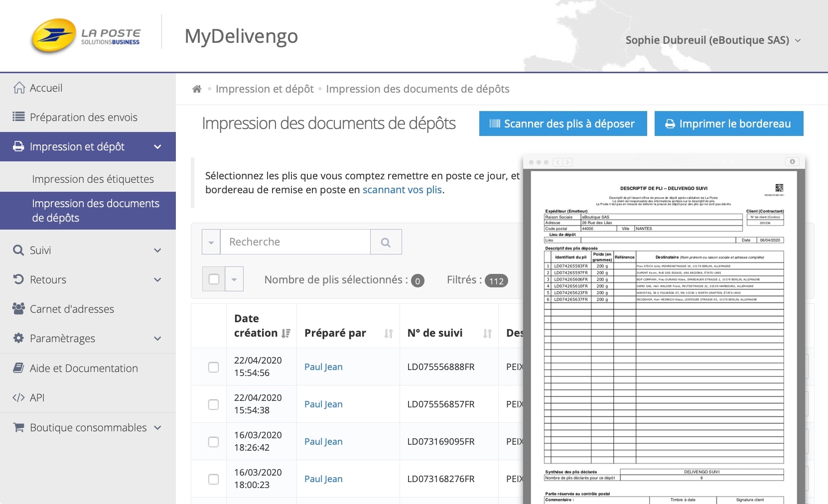Click Imprimer le bordereau button
The width and height of the screenshot is (828, 504).
[x=729, y=124]
